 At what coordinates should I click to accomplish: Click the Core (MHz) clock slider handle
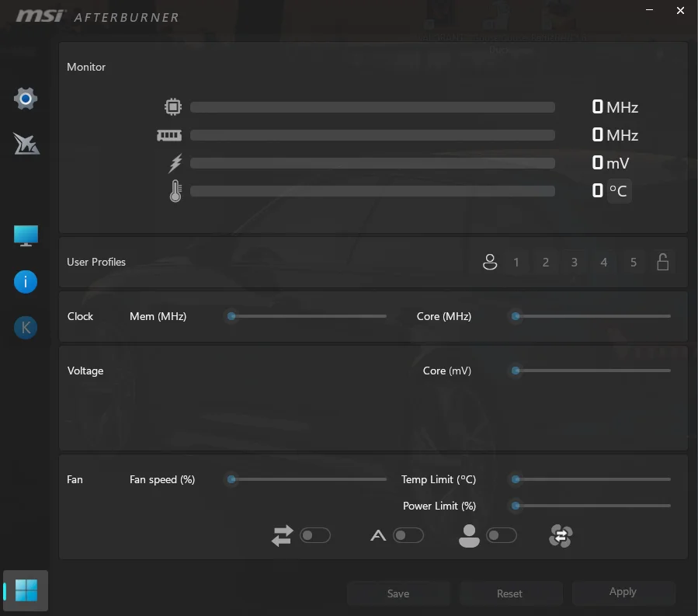coord(516,316)
